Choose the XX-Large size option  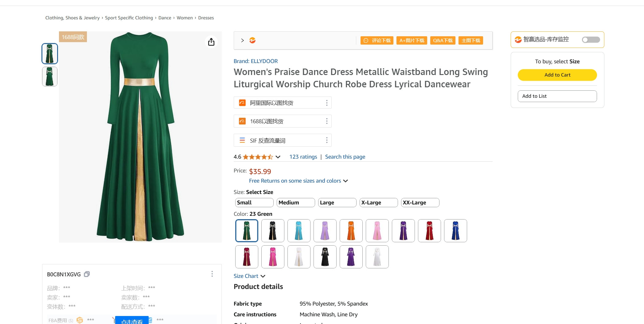420,203
